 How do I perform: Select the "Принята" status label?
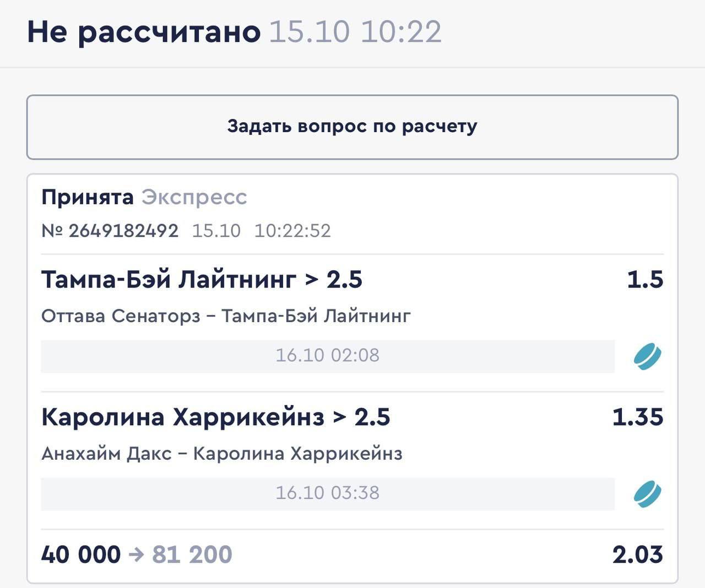click(88, 197)
